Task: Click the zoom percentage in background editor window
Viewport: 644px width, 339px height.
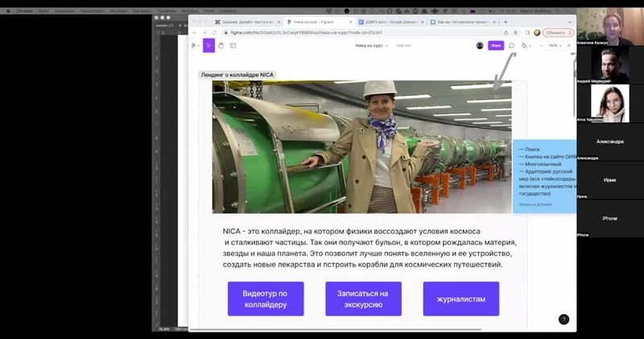Action: point(164,329)
